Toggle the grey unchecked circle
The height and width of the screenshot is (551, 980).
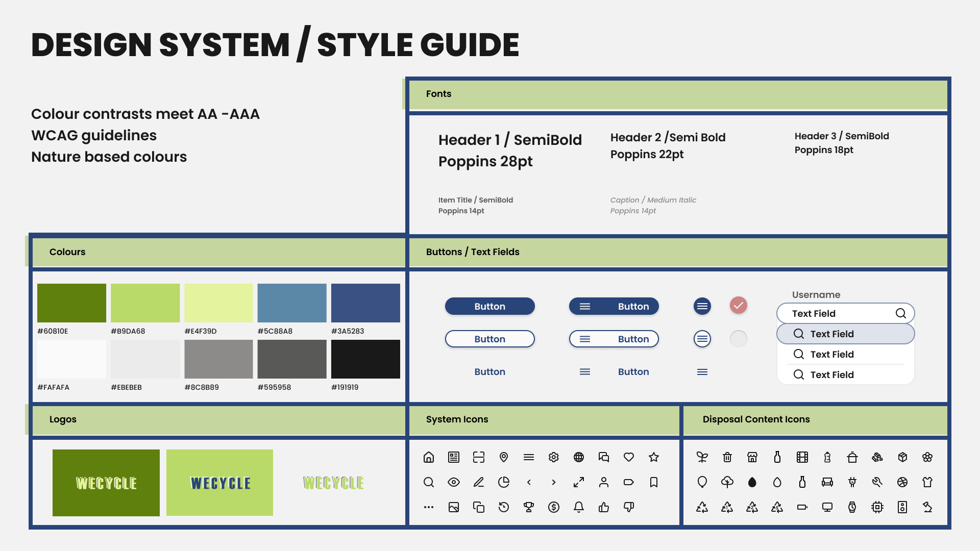[739, 339]
